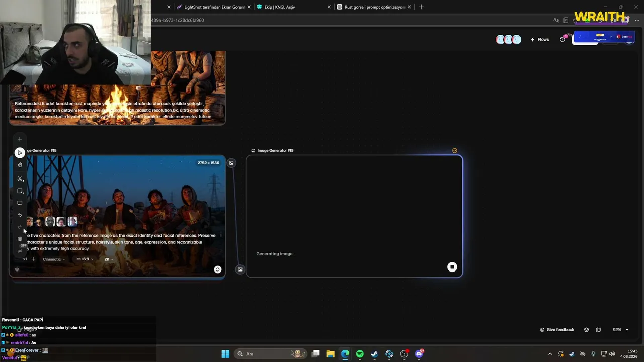Select the comment bubble tool
644x362 pixels.
pyautogui.click(x=20, y=203)
